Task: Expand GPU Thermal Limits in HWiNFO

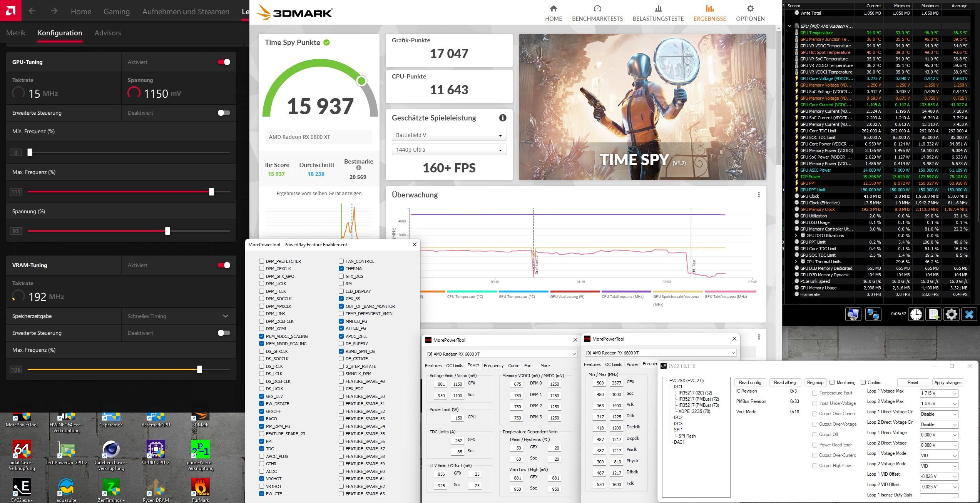Action: pyautogui.click(x=796, y=262)
